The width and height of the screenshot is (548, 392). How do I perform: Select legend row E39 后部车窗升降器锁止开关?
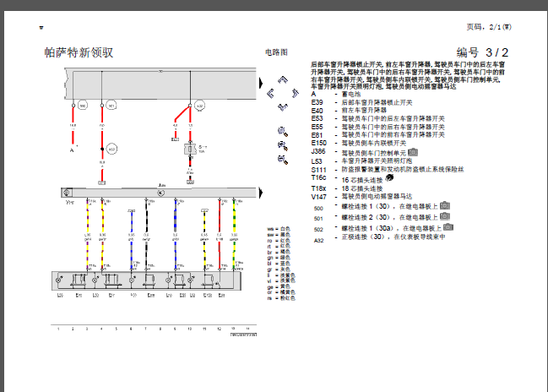point(361,102)
